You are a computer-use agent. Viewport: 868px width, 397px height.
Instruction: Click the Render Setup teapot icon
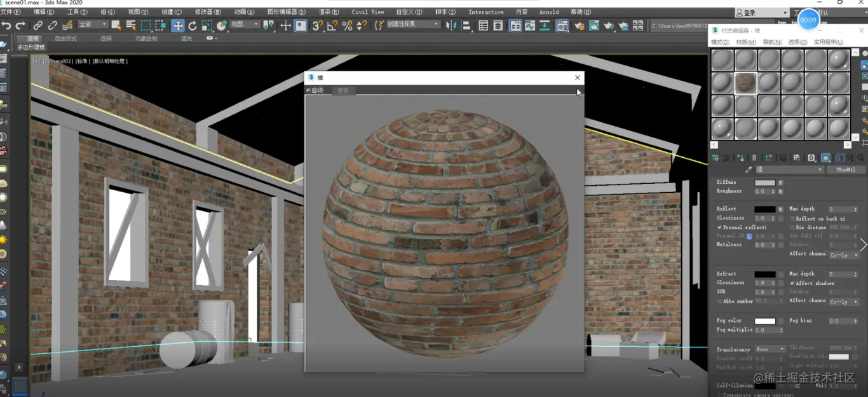coord(579,26)
